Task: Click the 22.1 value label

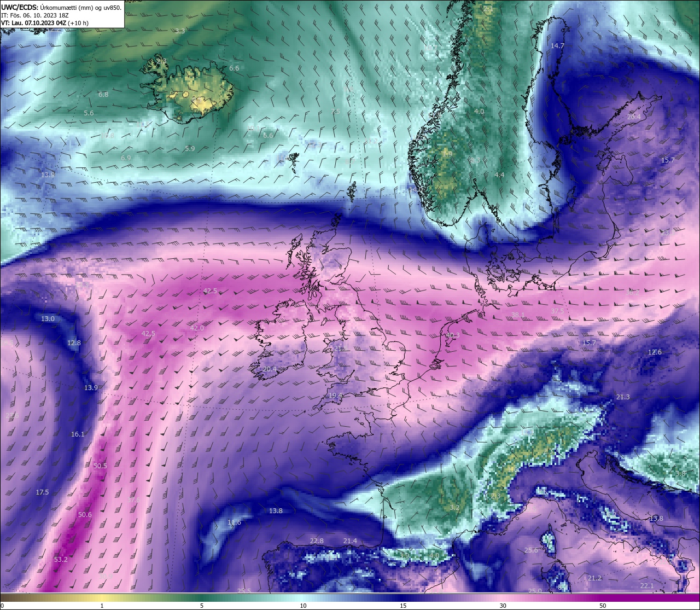Action: (647, 586)
